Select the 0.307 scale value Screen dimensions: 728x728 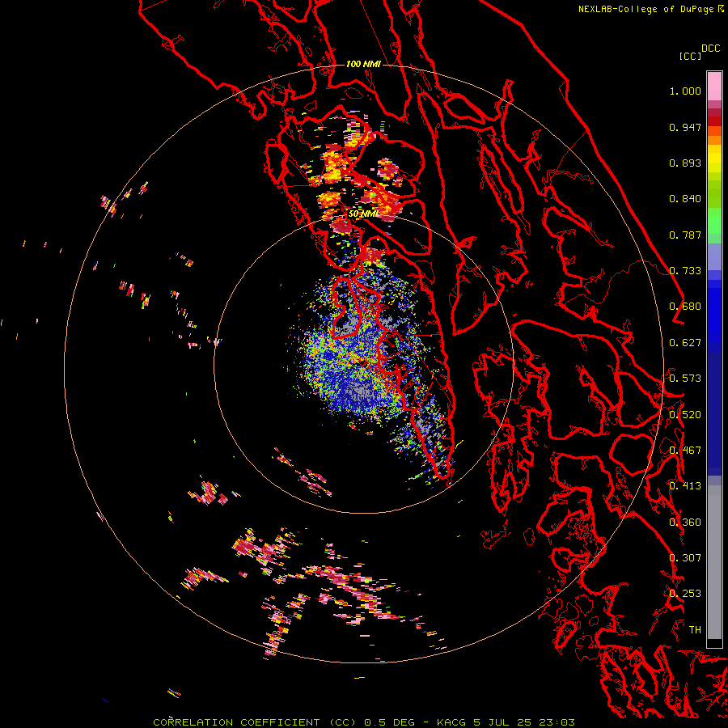(x=685, y=558)
